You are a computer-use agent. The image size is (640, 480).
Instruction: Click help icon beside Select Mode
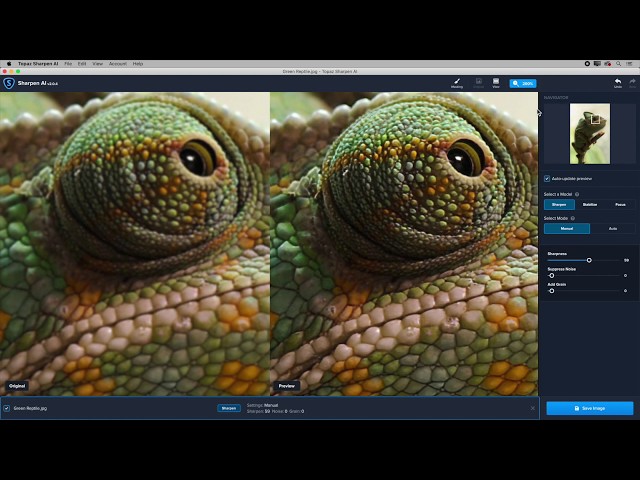(x=573, y=218)
